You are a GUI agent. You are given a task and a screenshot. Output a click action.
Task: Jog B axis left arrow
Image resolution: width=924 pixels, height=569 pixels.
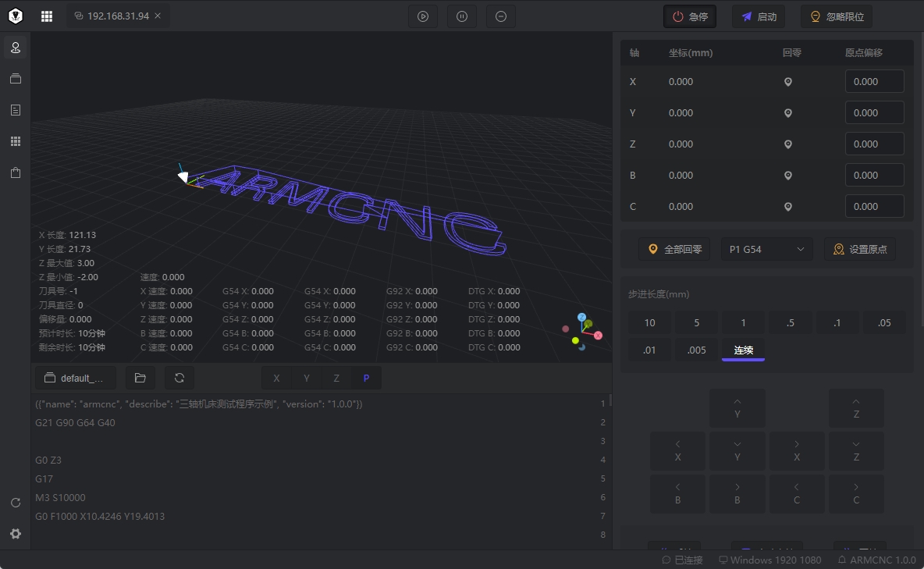point(677,494)
